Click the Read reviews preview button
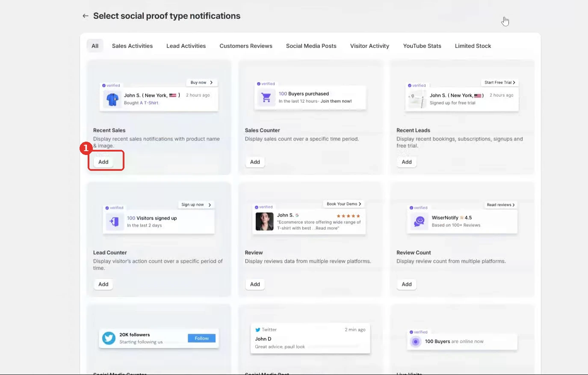The image size is (588, 375). (x=501, y=205)
